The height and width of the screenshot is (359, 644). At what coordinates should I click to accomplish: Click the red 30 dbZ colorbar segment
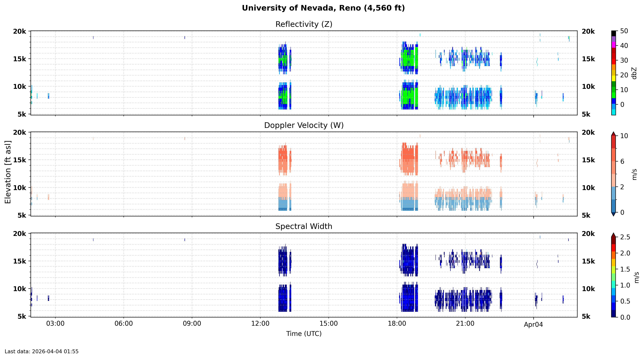[613, 61]
